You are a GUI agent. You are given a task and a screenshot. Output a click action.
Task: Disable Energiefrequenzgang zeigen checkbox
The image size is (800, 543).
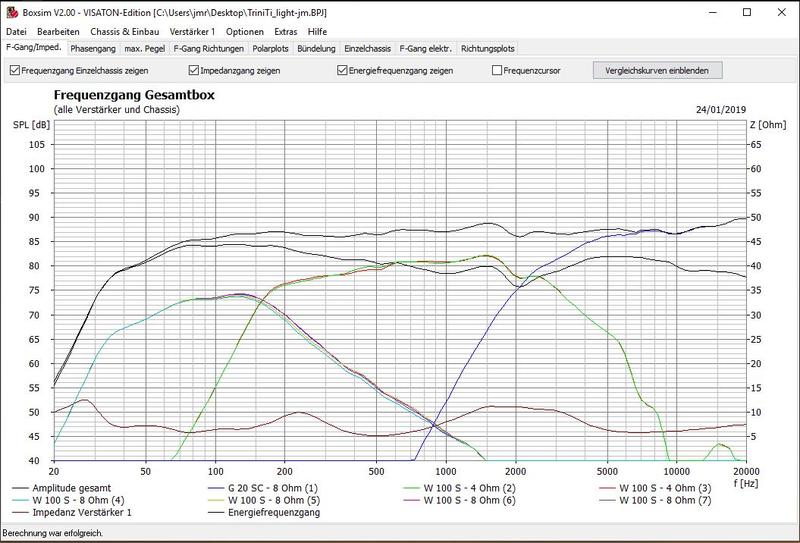coord(343,71)
